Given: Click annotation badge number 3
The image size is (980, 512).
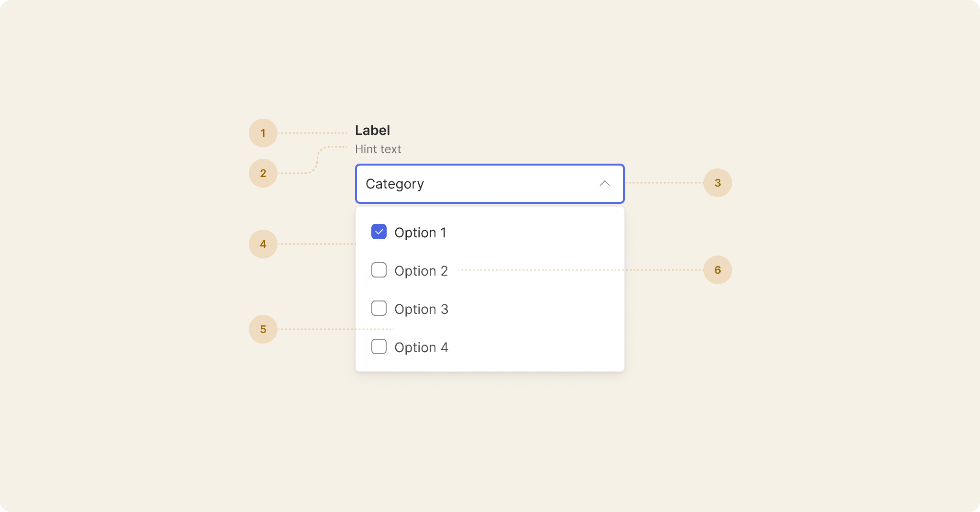Looking at the screenshot, I should [717, 183].
